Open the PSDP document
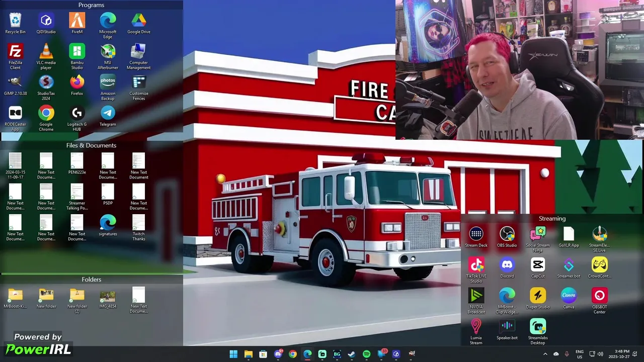644x362 pixels. click(x=108, y=195)
